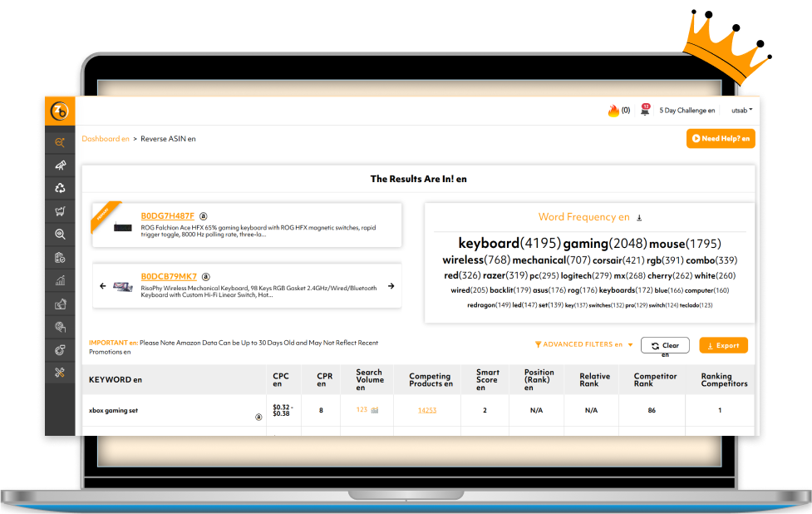Open the bar chart analytics sidebar icon

[x=60, y=281]
